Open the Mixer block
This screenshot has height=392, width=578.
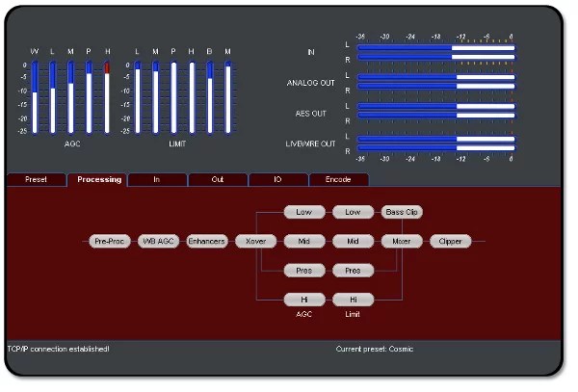point(402,241)
